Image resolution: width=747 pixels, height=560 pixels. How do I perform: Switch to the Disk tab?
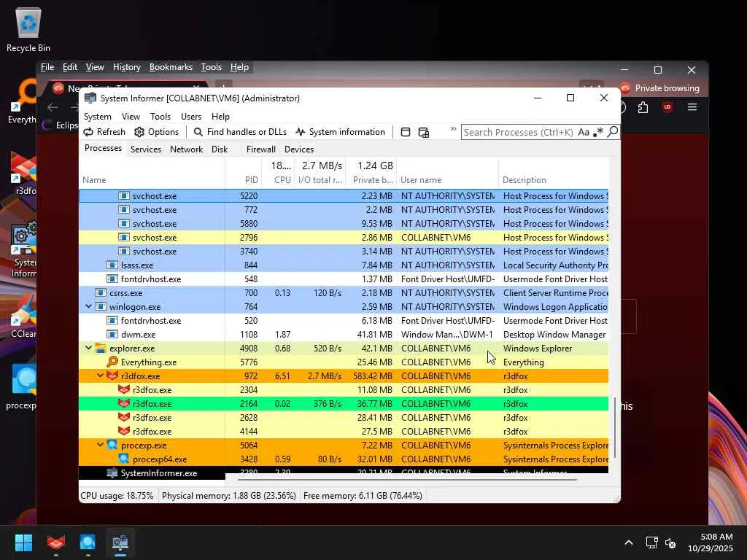click(x=220, y=149)
